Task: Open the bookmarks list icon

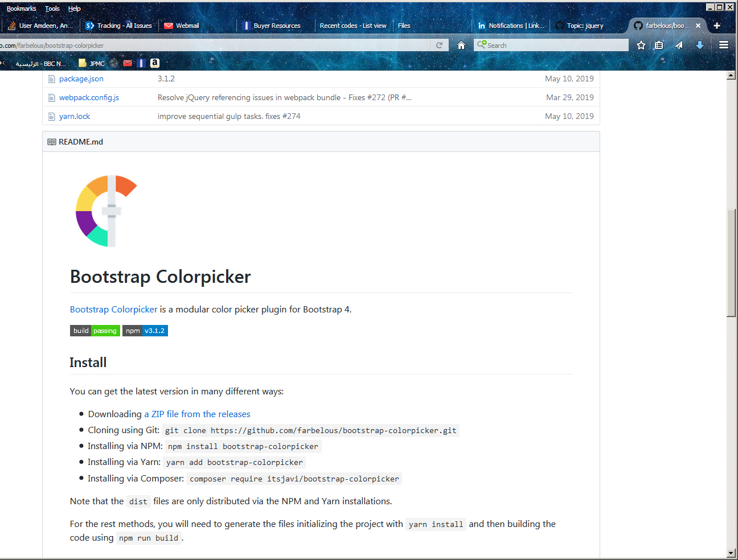Action: tap(659, 46)
